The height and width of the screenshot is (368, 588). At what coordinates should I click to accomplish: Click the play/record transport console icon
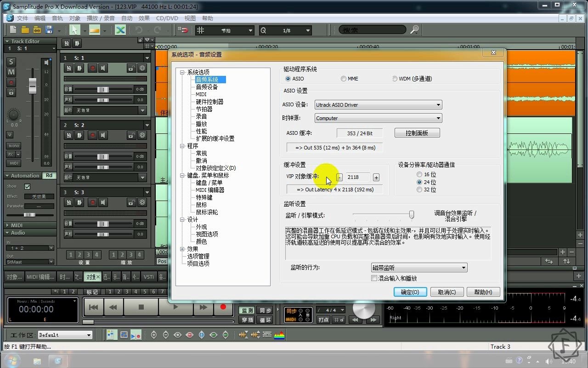pos(136,334)
